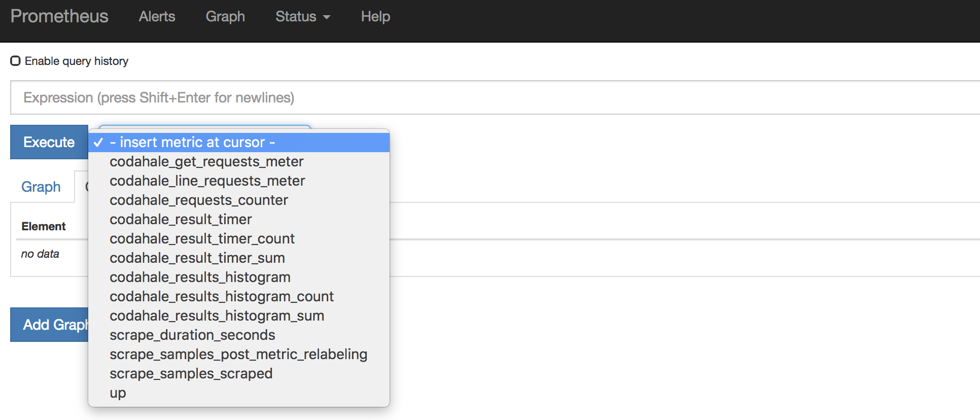Viewport: 980px width, 420px height.
Task: Pick codahale_results_histogram_sum option
Action: [239, 316]
